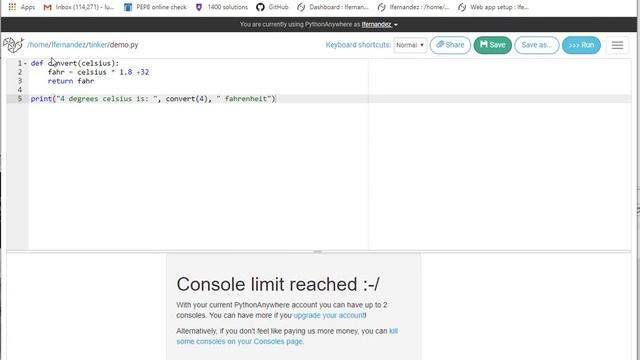Image resolution: width=640 pixels, height=360 pixels.
Task: Click the 'fahr = celsius * 1.8 +32' line
Action: pos(98,72)
